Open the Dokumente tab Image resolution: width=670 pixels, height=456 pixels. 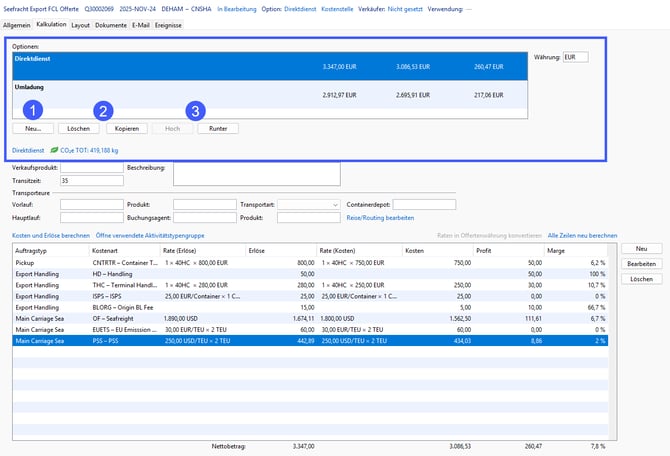(x=110, y=24)
